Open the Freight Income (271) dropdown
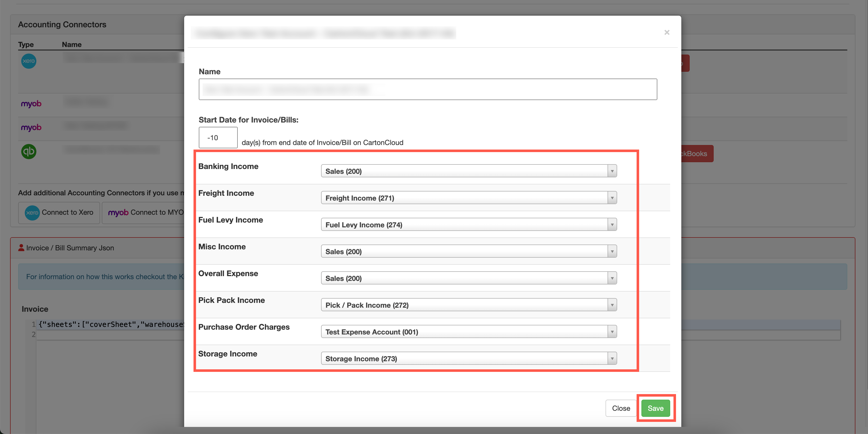 tap(612, 198)
